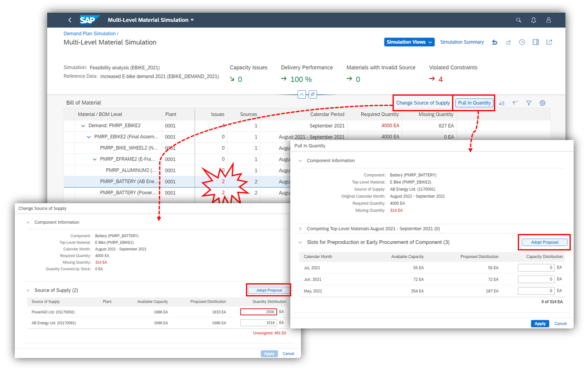
Task: Collapse Component Information in Pull In Quantity
Action: click(x=300, y=161)
